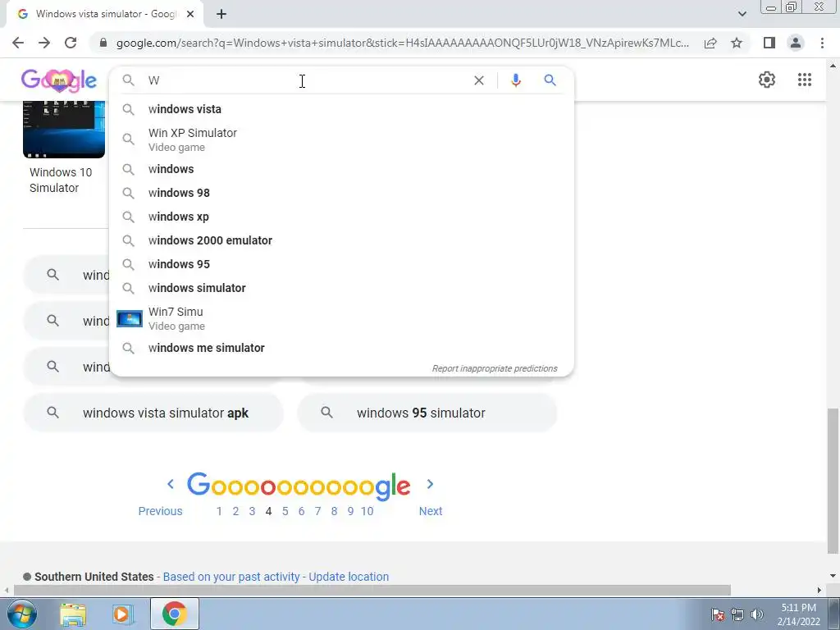Open results page 5

click(285, 511)
